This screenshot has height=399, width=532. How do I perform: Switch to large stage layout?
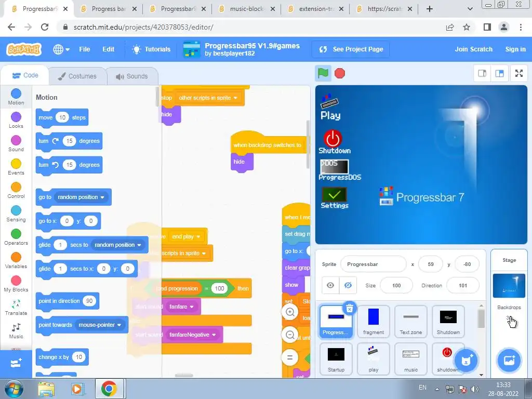point(499,73)
